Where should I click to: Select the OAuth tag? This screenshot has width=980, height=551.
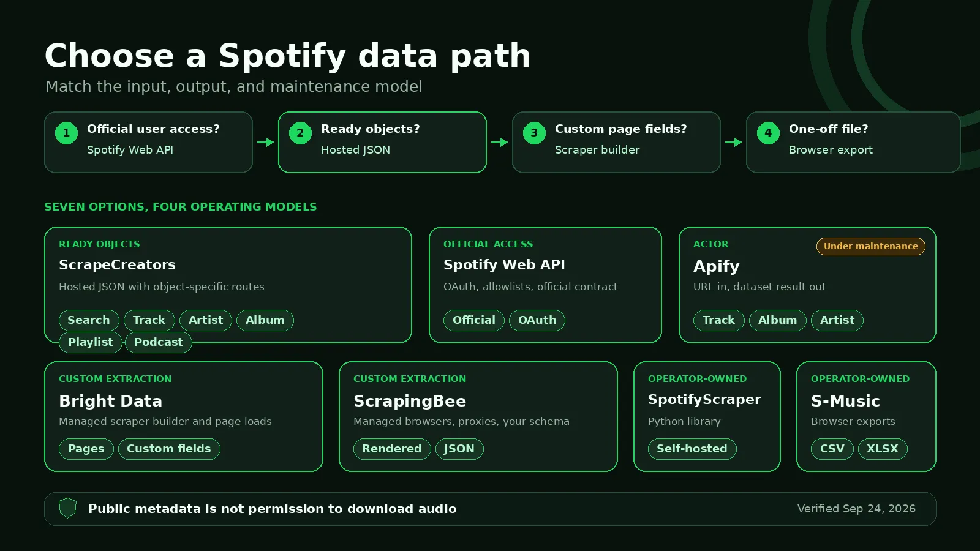point(537,320)
